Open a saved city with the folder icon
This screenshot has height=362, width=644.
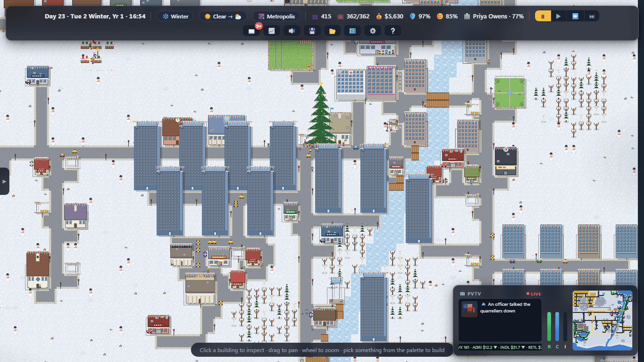tap(333, 31)
